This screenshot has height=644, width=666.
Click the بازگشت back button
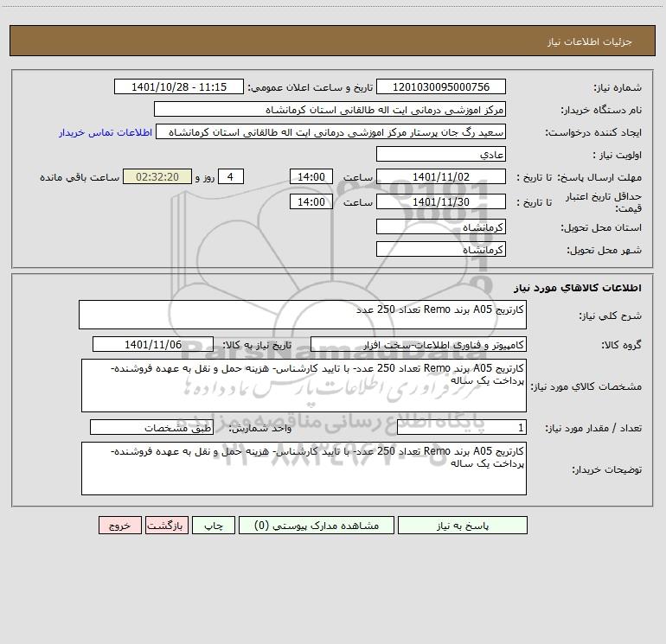coord(166,525)
